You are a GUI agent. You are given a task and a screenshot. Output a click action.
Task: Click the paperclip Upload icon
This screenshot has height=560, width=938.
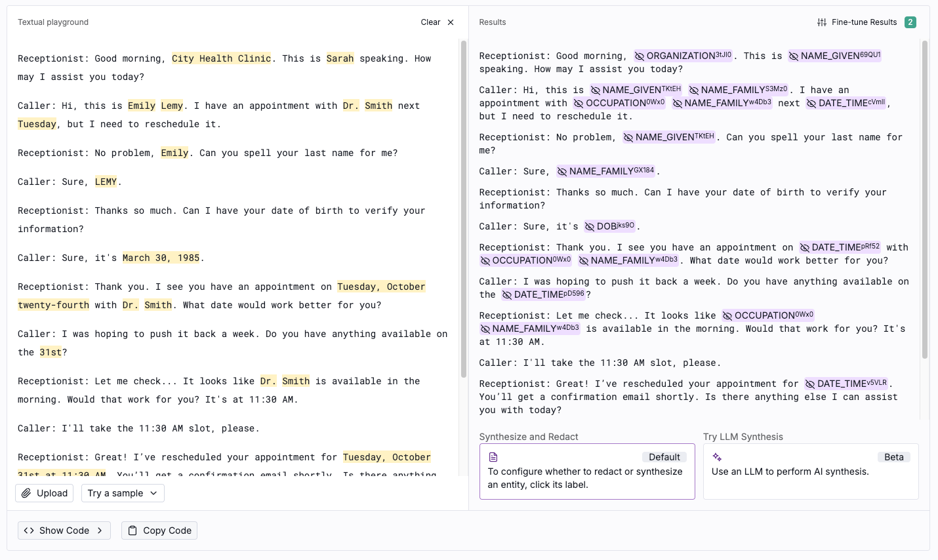coord(26,493)
